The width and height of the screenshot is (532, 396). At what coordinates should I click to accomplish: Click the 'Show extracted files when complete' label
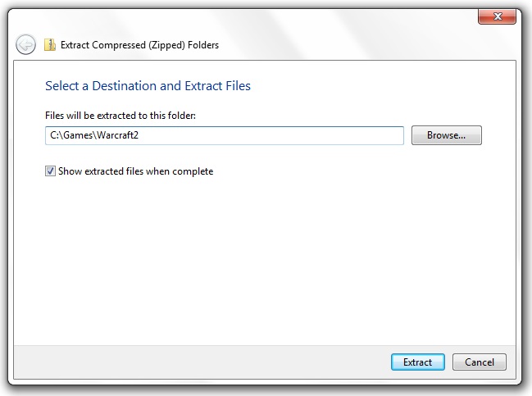[x=136, y=171]
